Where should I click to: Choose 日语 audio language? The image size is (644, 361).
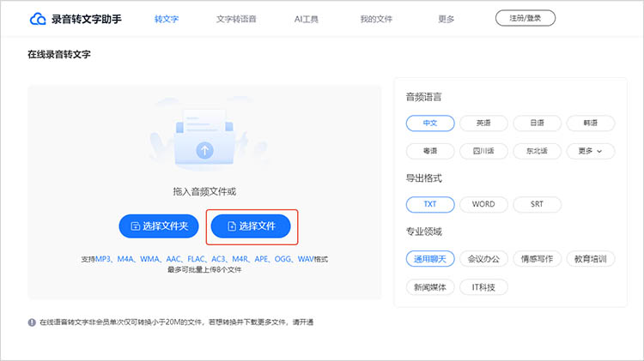point(537,123)
